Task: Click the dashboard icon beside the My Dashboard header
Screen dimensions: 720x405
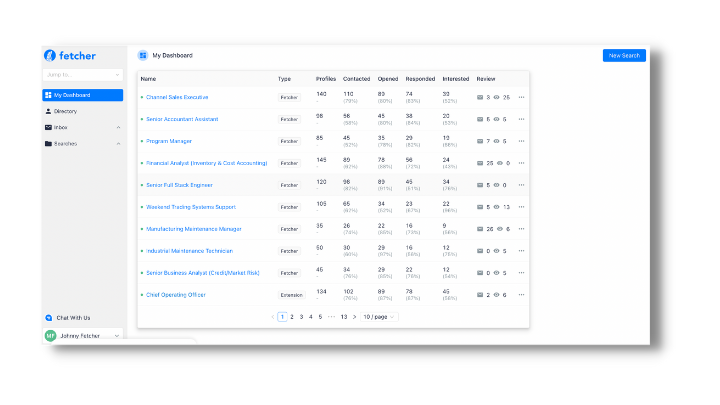Action: pyautogui.click(x=143, y=55)
